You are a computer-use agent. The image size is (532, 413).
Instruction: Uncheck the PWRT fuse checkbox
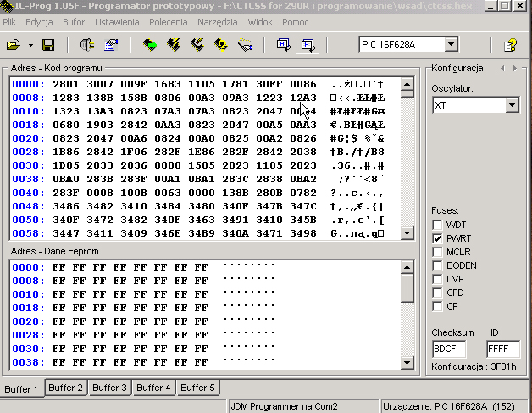(x=437, y=238)
